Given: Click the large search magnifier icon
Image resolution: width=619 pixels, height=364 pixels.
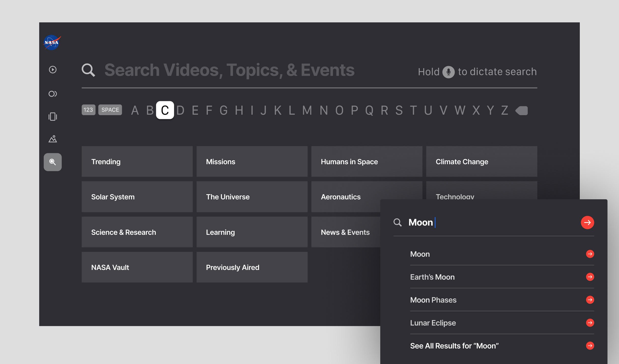Looking at the screenshot, I should pos(88,70).
